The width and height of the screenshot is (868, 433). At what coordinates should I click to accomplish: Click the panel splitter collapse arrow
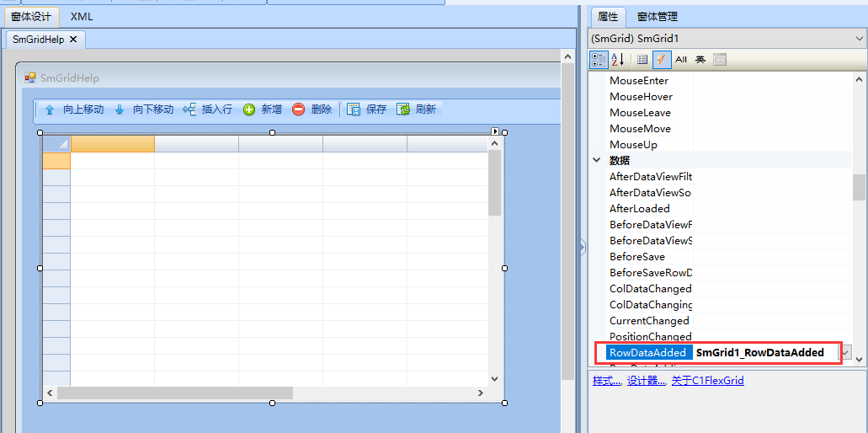[x=583, y=248]
